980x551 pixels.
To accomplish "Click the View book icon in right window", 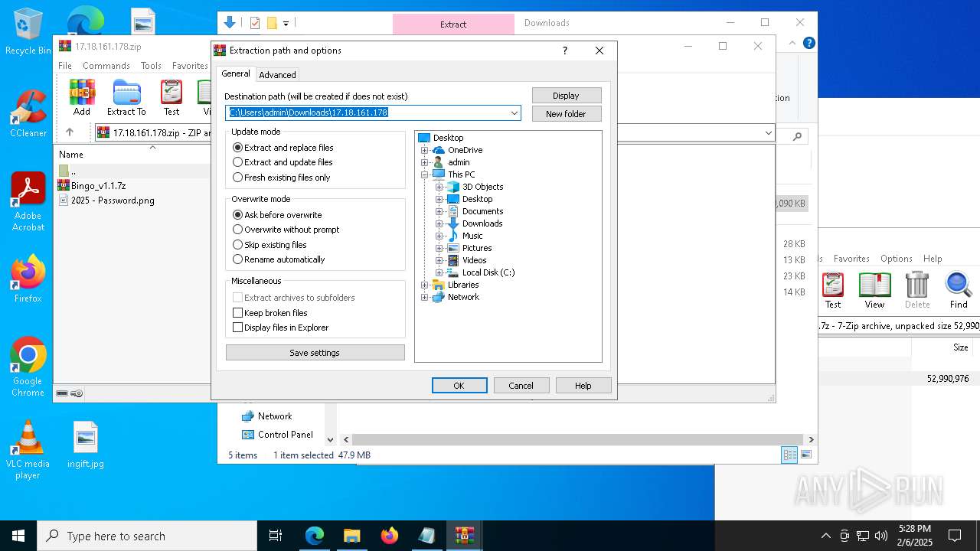I will (x=874, y=291).
